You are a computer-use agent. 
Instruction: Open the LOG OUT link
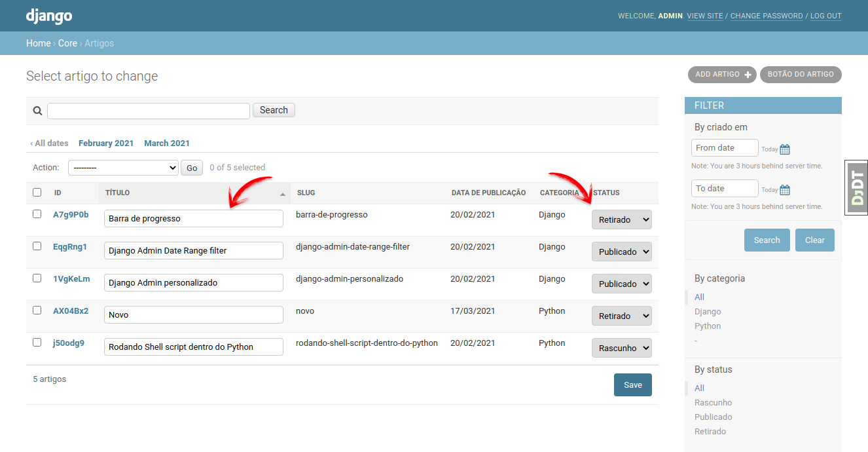point(826,16)
